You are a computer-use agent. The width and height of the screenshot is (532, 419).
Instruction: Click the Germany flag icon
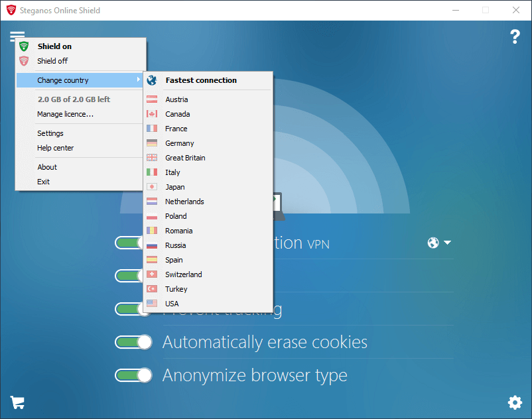152,143
